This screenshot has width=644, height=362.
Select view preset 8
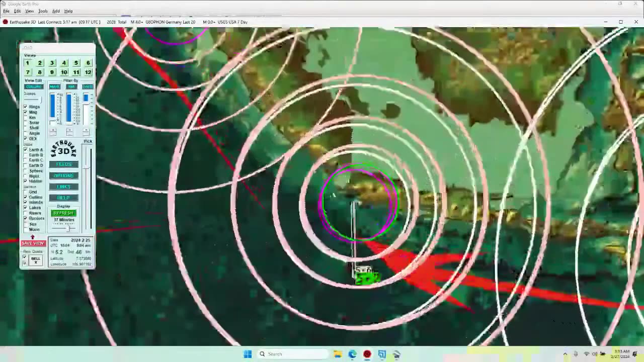point(40,72)
